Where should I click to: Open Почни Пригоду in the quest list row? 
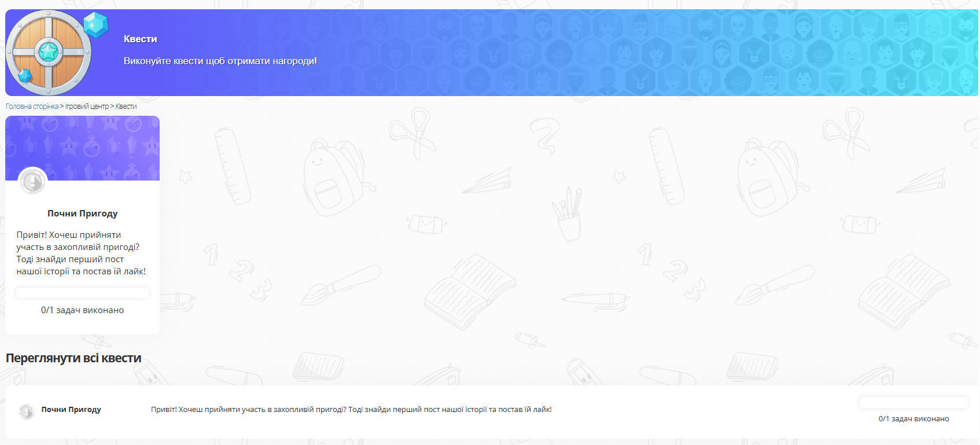pos(71,410)
